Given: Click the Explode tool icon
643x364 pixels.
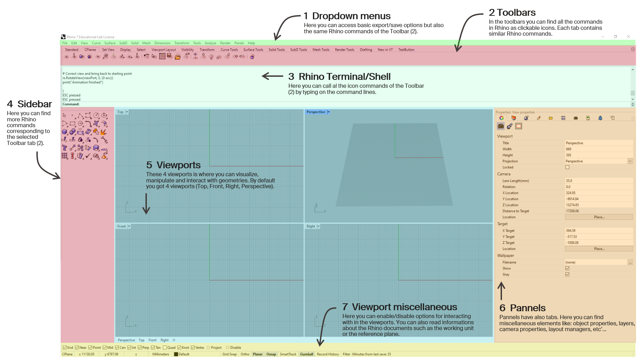Looking at the screenshot, I should tap(104, 132).
